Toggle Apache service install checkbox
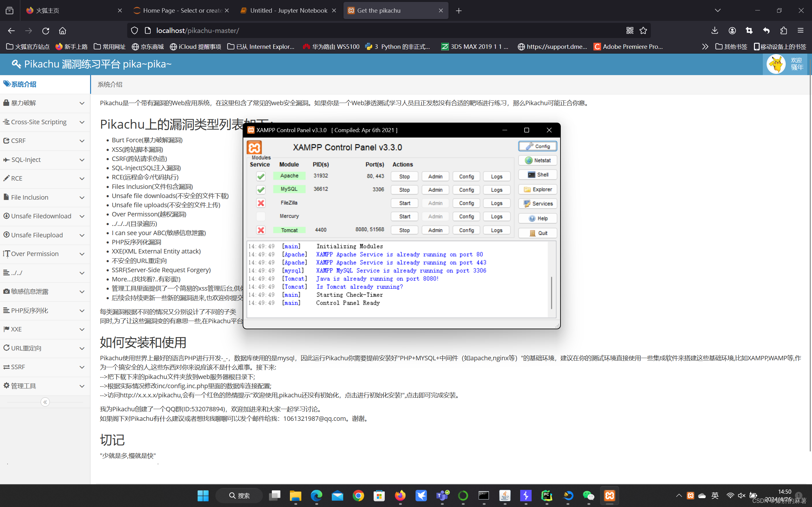The height and width of the screenshot is (507, 812). coord(261,176)
